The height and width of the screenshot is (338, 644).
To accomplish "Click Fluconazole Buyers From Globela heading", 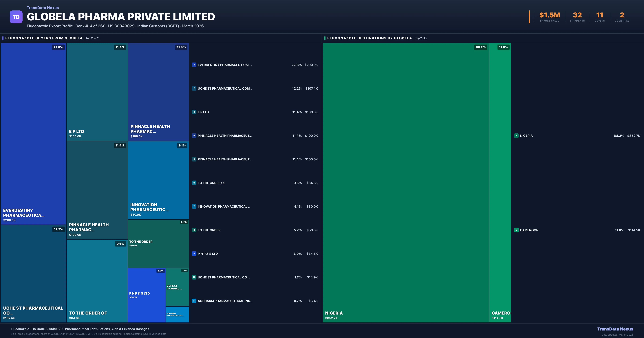I will pos(44,38).
